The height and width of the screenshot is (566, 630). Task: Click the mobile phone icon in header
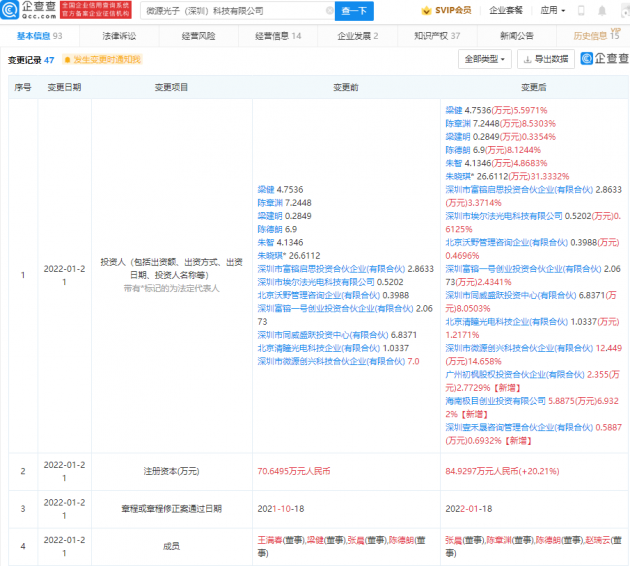coord(581,10)
